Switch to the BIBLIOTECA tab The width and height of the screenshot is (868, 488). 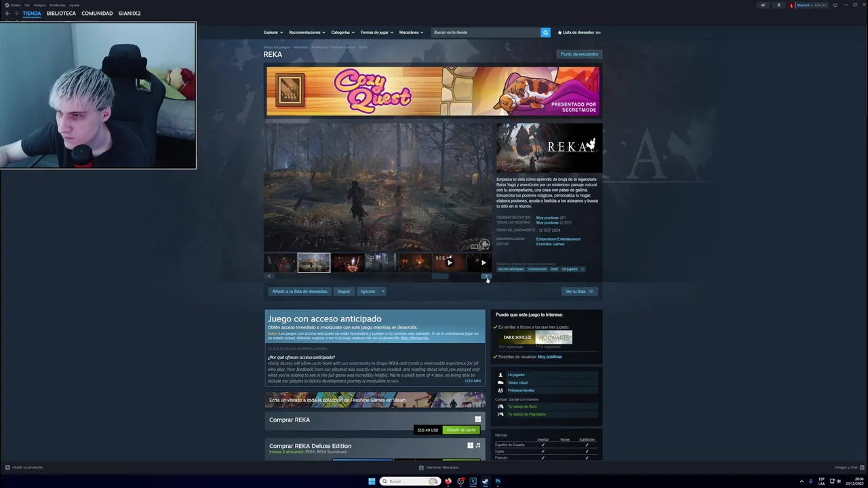click(x=61, y=14)
